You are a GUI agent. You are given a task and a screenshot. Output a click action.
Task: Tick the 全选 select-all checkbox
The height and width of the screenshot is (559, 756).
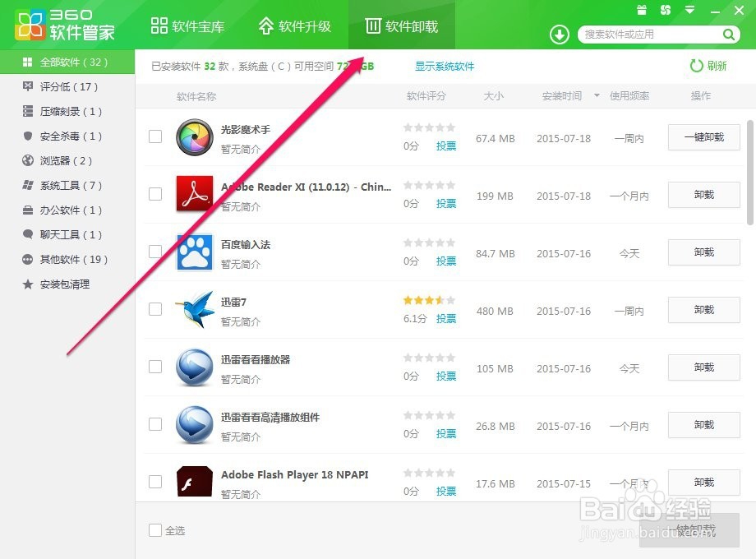[x=155, y=530]
